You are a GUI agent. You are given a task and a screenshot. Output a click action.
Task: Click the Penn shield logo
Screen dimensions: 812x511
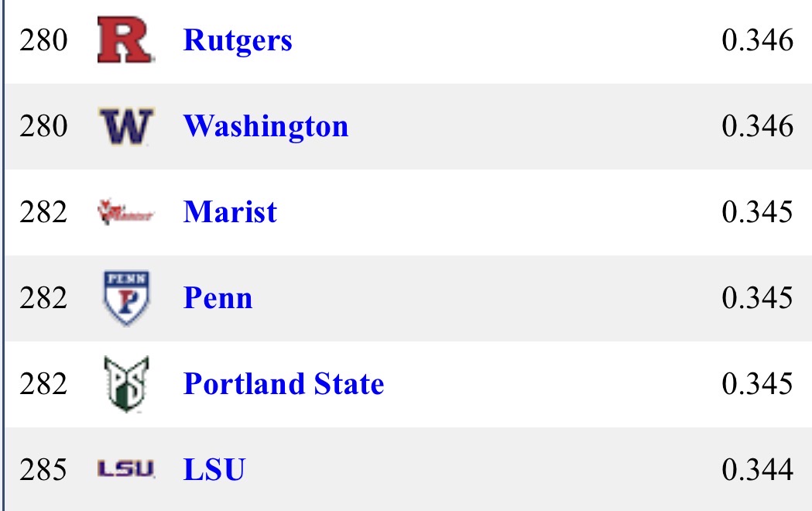coord(126,298)
